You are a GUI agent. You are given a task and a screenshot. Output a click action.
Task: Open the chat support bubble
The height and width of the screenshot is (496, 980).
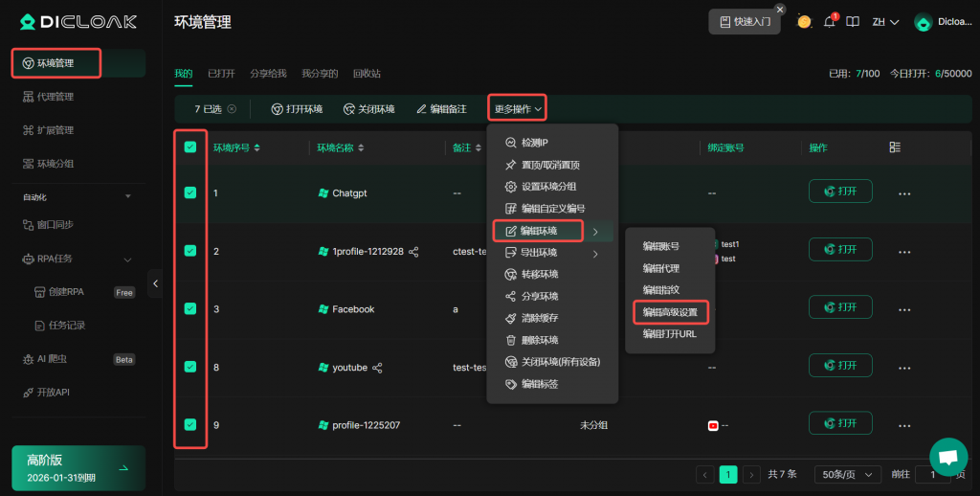947,457
